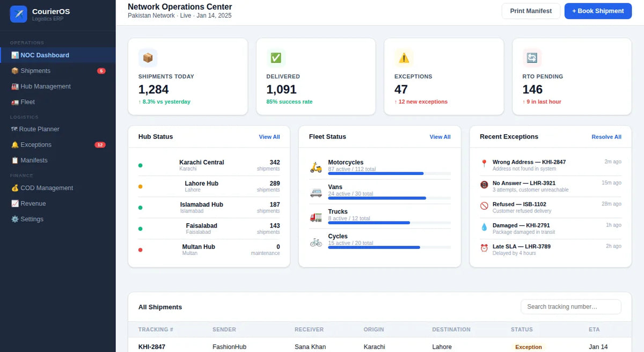This screenshot has height=352, width=644.
Task: Click No Answer — LHR-3921 exception text
Action: tap(524, 183)
